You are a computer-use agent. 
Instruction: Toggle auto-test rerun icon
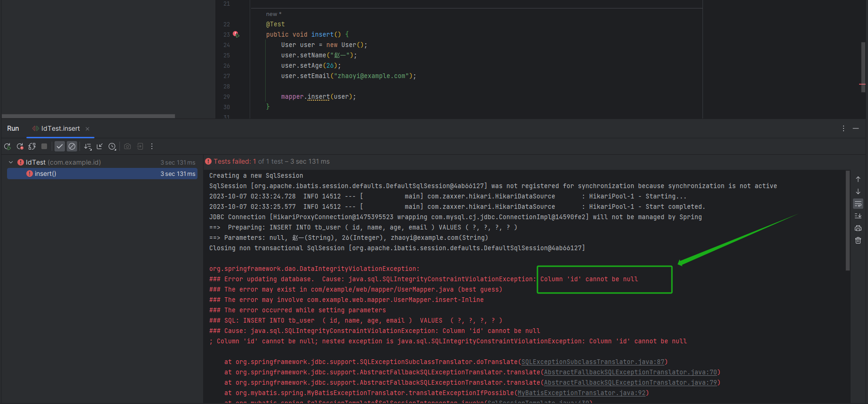(32, 147)
